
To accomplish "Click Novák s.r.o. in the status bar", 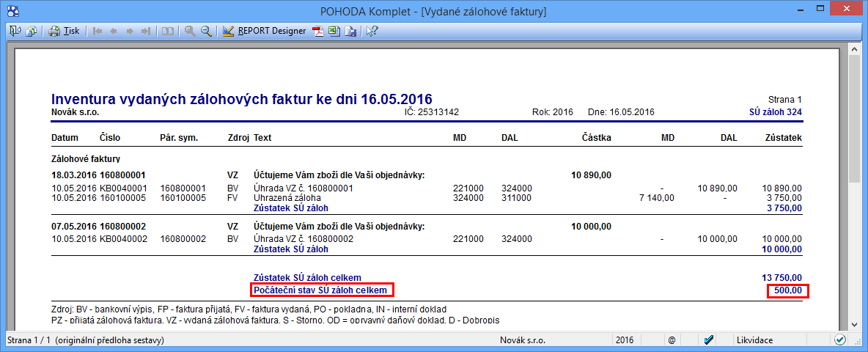I will coord(523,340).
